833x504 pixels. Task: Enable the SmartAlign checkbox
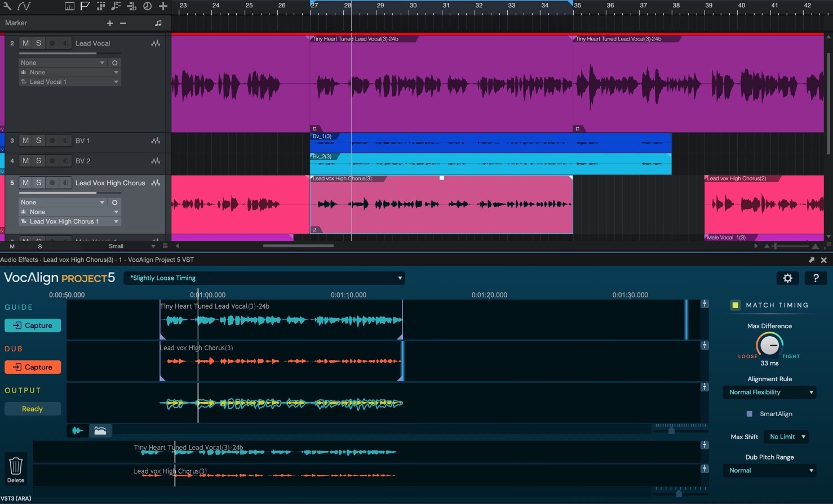(x=749, y=414)
